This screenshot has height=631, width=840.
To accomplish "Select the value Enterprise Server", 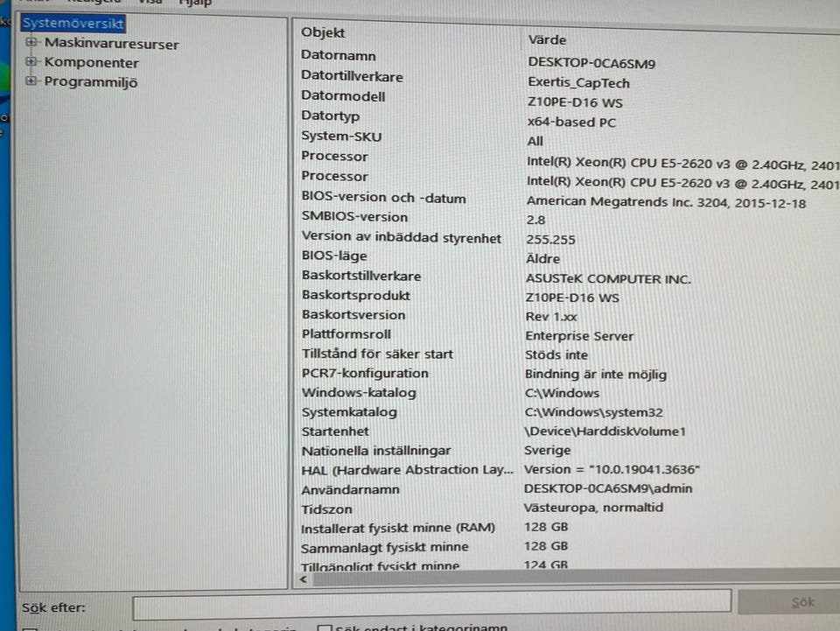I will pyautogui.click(x=579, y=336).
